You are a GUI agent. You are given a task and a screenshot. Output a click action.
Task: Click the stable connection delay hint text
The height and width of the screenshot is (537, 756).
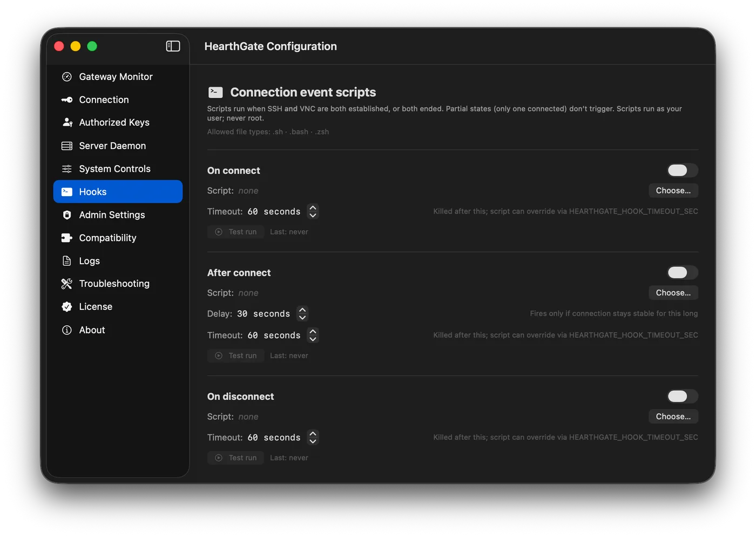(x=614, y=313)
